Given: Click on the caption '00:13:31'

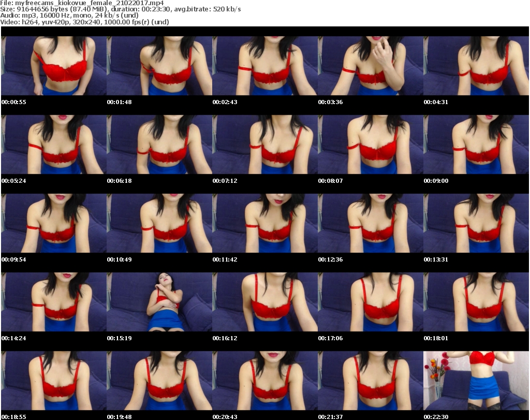Looking at the screenshot, I should pyautogui.click(x=436, y=259).
